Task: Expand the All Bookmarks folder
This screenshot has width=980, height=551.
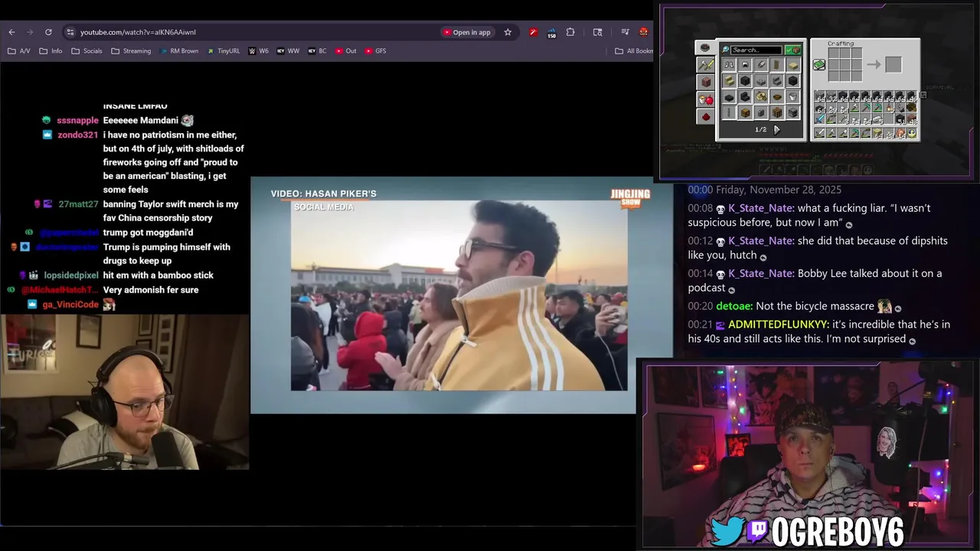Action: click(634, 51)
